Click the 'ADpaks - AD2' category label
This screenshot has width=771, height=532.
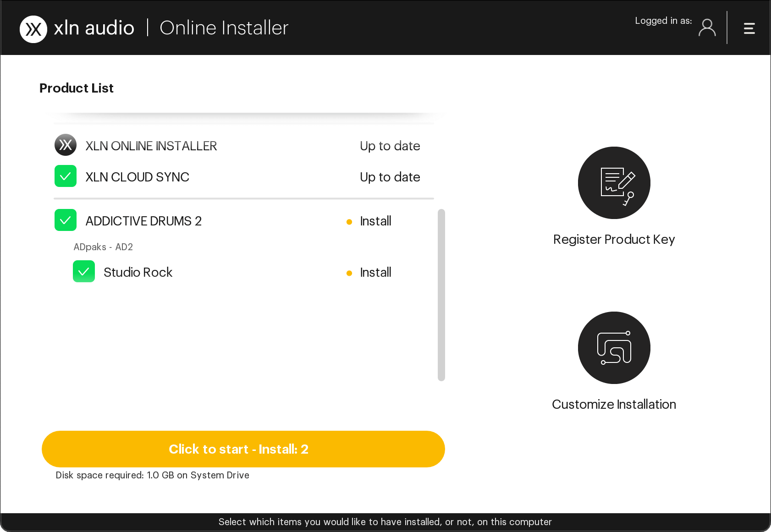(103, 247)
